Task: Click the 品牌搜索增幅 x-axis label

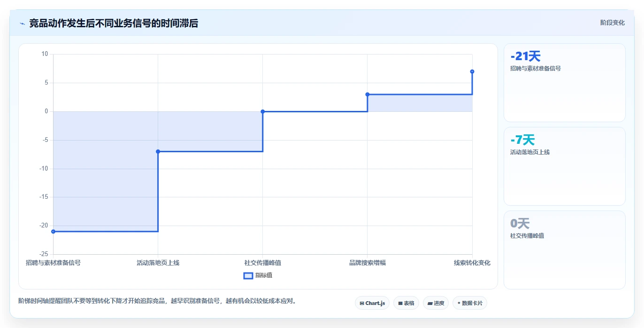Action: [x=368, y=263]
